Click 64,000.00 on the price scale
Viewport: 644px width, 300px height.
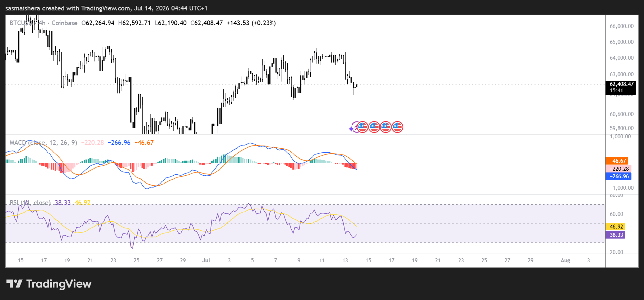tap(622, 58)
